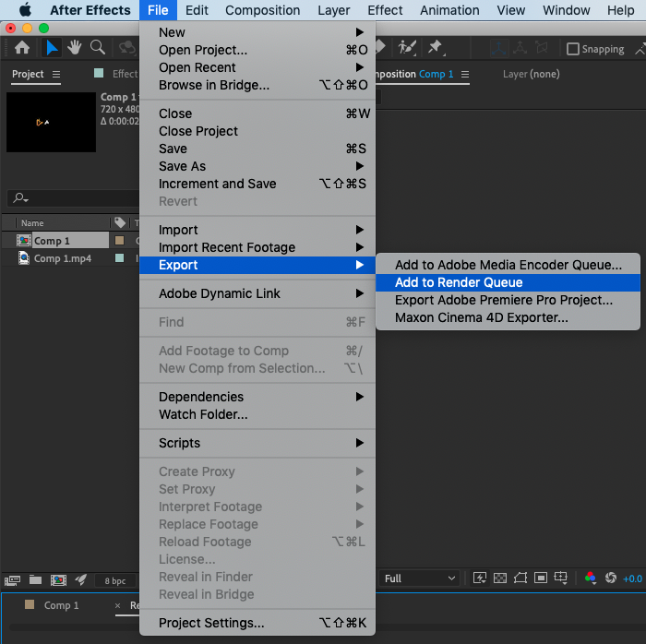Select Comp 1.mp4 in the Project list
This screenshot has height=644, width=646.
click(62, 258)
